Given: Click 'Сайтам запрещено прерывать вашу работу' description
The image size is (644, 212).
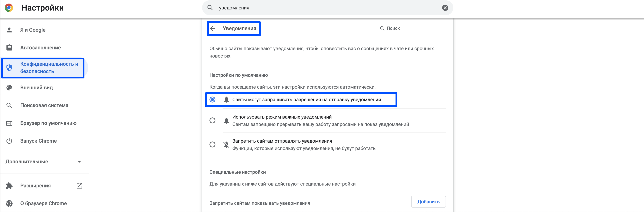Looking at the screenshot, I should tap(321, 124).
